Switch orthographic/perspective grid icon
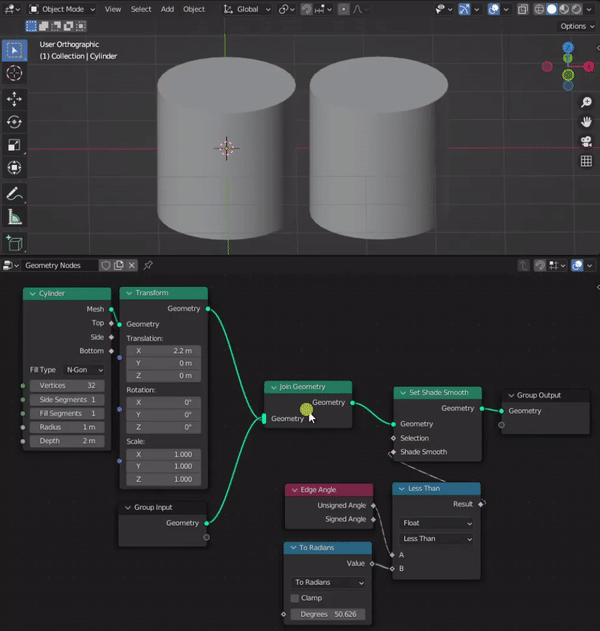Image resolution: width=600 pixels, height=631 pixels. (x=586, y=161)
